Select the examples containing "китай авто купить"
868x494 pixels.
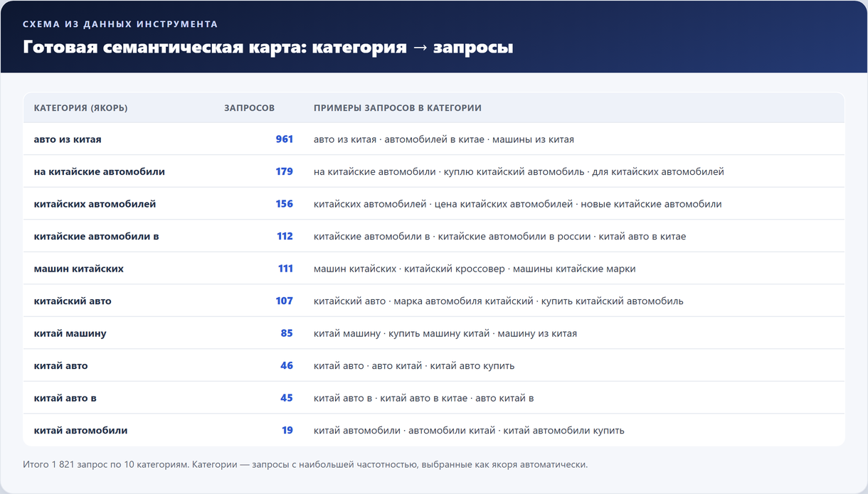(x=414, y=365)
